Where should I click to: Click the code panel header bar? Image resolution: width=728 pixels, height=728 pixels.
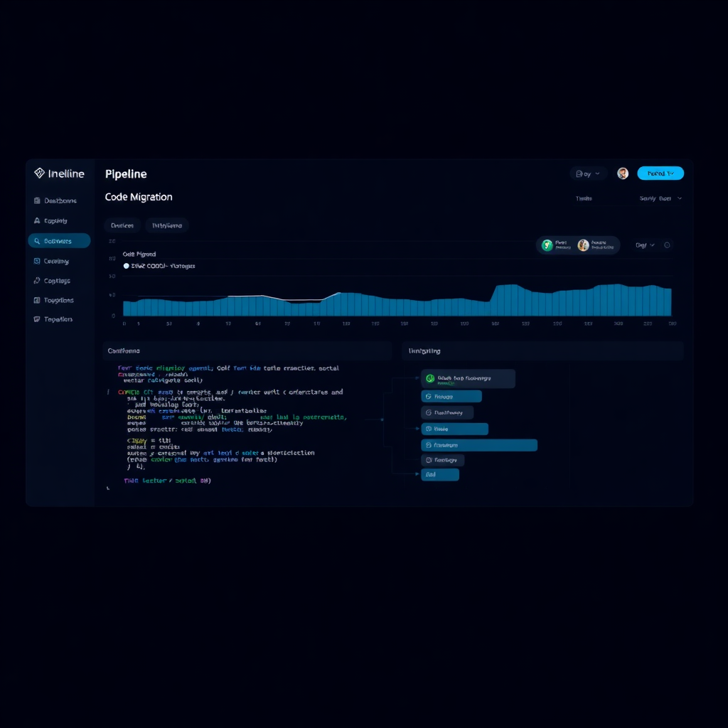pyautogui.click(x=247, y=351)
